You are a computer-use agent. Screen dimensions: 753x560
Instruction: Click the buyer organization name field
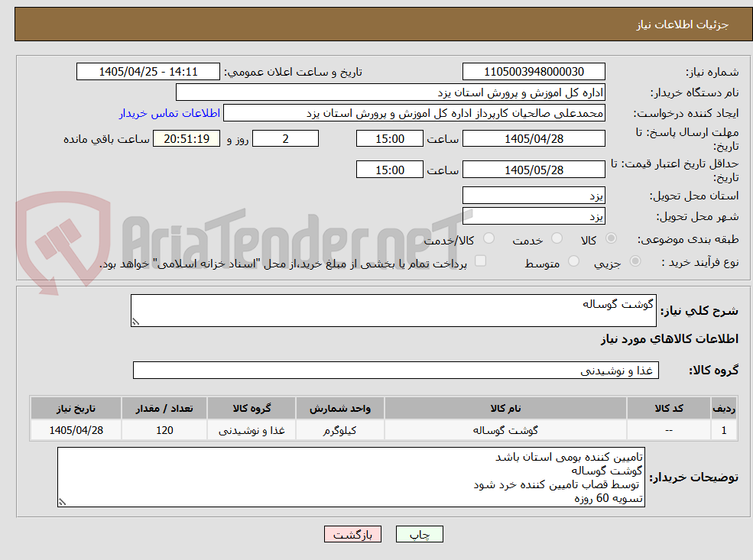391,92
